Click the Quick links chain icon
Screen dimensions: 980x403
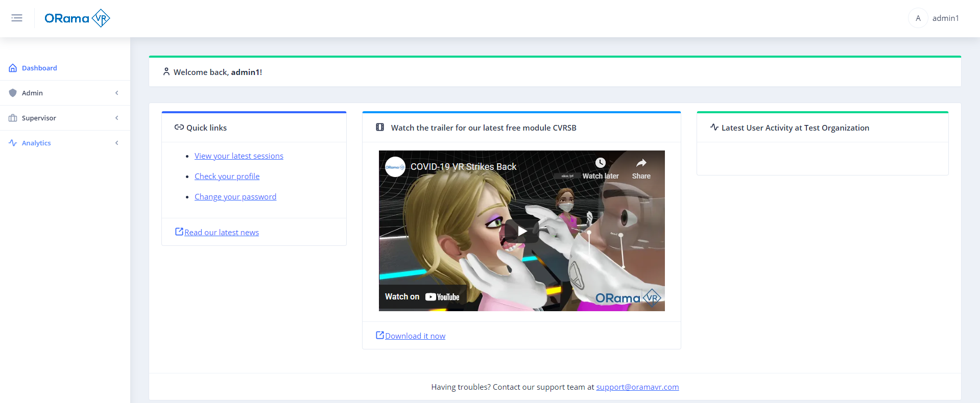coord(179,128)
